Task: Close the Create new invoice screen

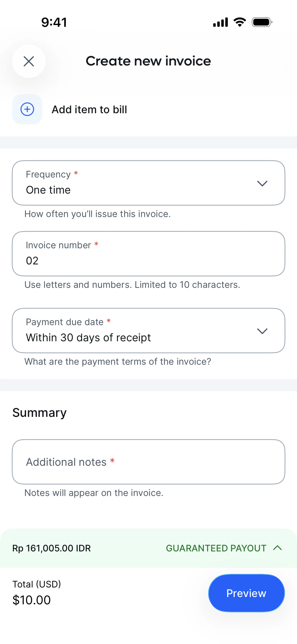Action: coord(29,61)
